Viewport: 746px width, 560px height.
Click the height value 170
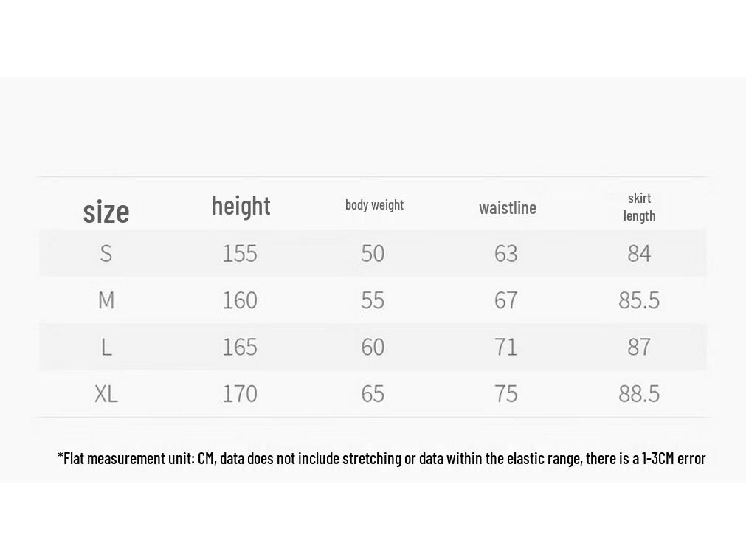pyautogui.click(x=240, y=394)
